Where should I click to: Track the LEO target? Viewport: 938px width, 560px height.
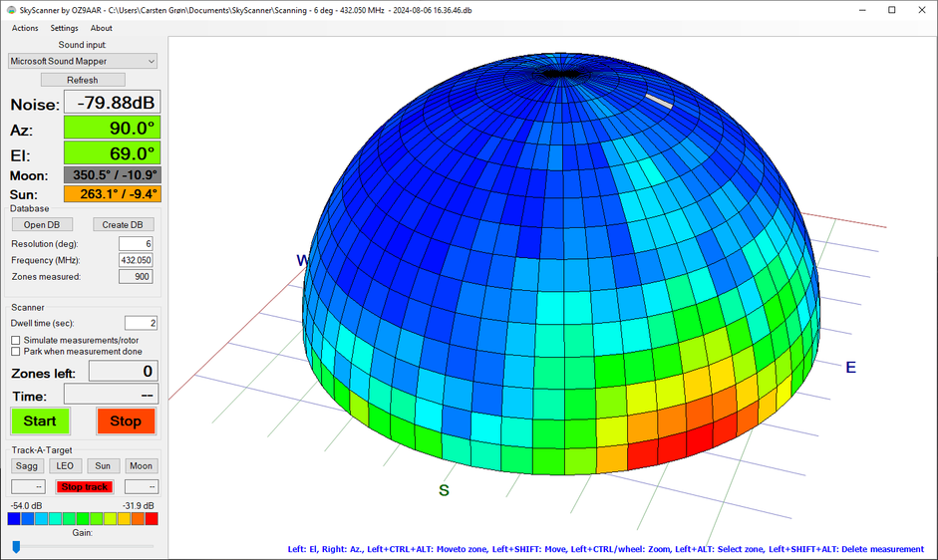[x=65, y=466]
